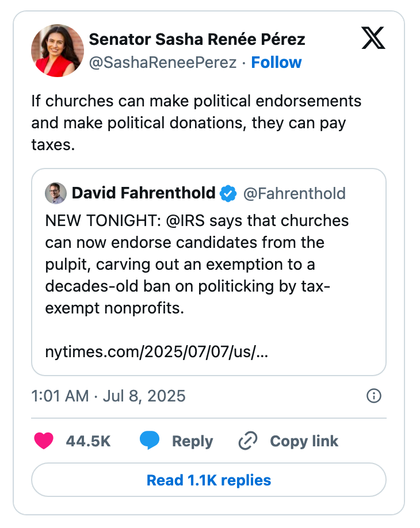Click the reply speech bubble icon
This screenshot has height=528, width=420.
(x=151, y=441)
